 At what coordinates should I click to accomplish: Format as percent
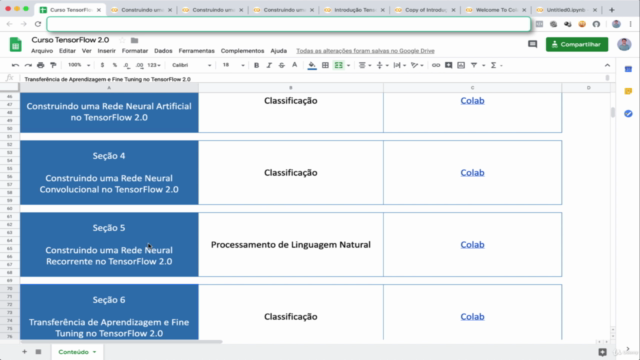coord(115,65)
